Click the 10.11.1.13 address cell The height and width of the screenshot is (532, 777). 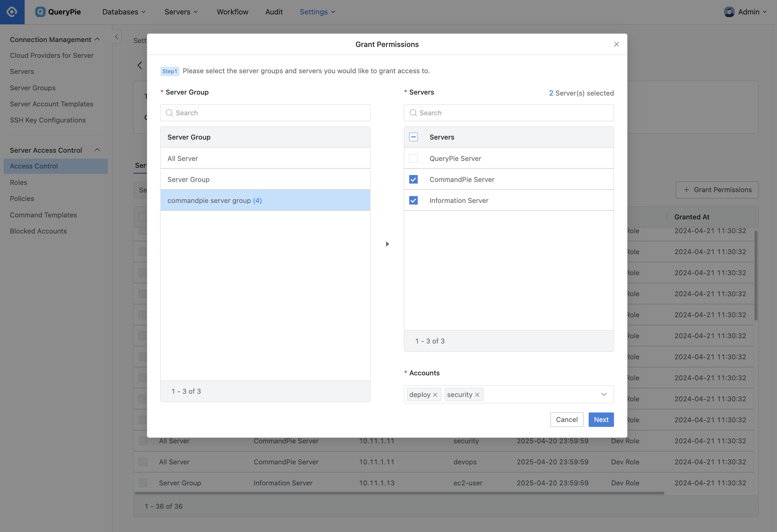click(377, 483)
